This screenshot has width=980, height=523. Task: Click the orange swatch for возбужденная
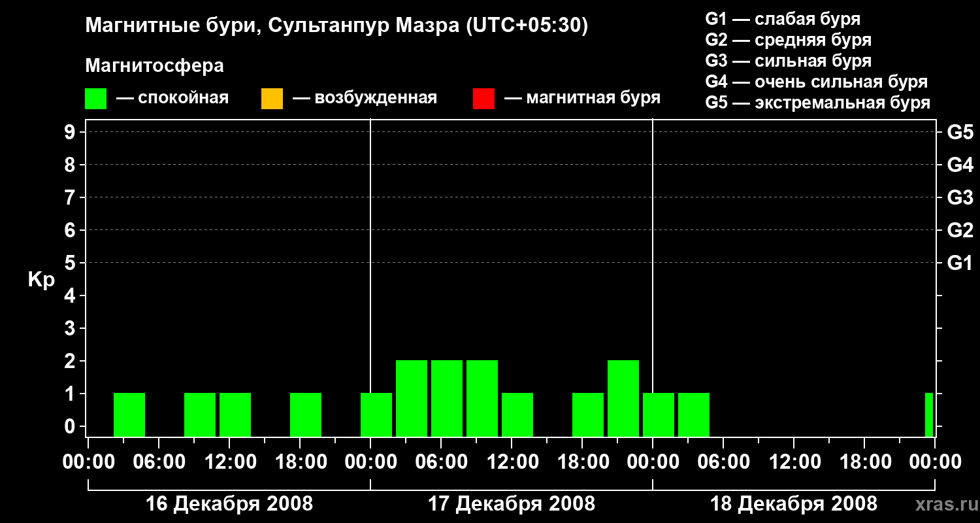coord(272,99)
